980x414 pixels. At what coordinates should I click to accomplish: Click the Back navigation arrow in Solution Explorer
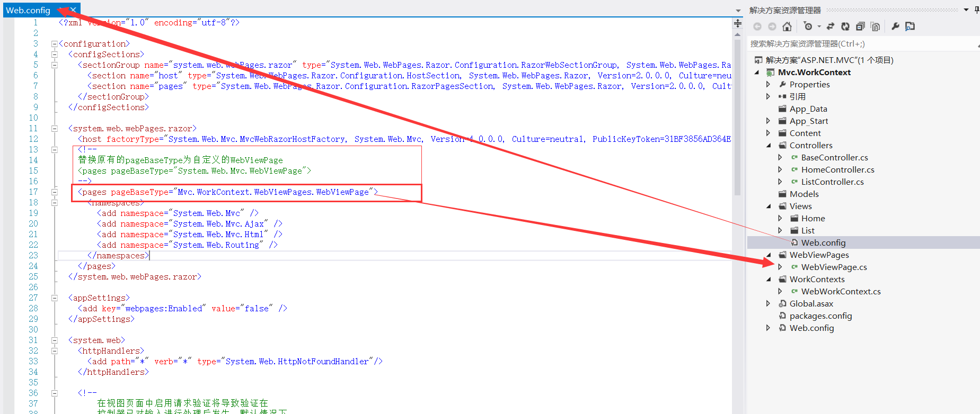point(757,26)
